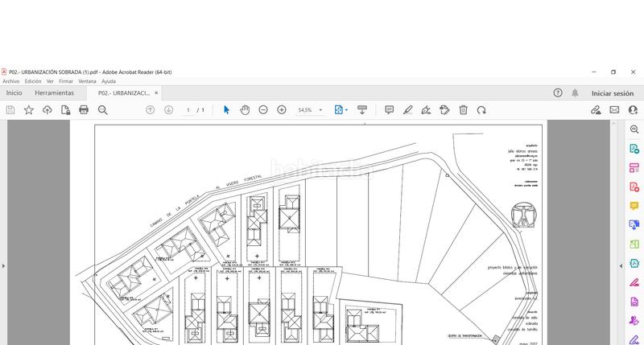
Task: Collapse the right tools pane arrow
Action: click(x=621, y=266)
